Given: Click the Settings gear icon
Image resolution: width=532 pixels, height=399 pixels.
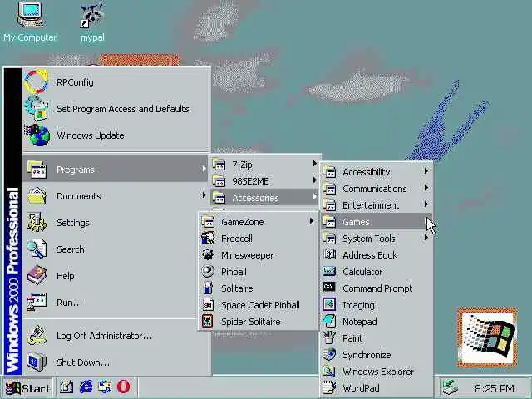Looking at the screenshot, I should [x=37, y=223].
